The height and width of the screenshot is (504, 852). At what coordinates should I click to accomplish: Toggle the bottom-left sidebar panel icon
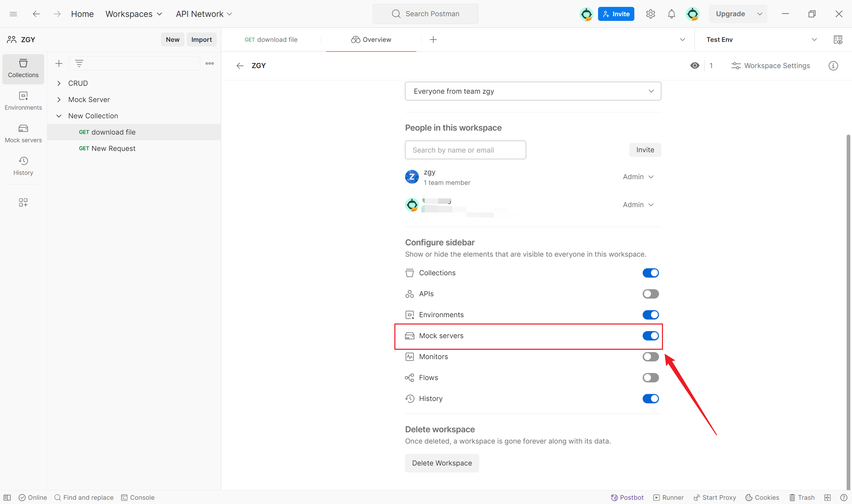(x=7, y=497)
